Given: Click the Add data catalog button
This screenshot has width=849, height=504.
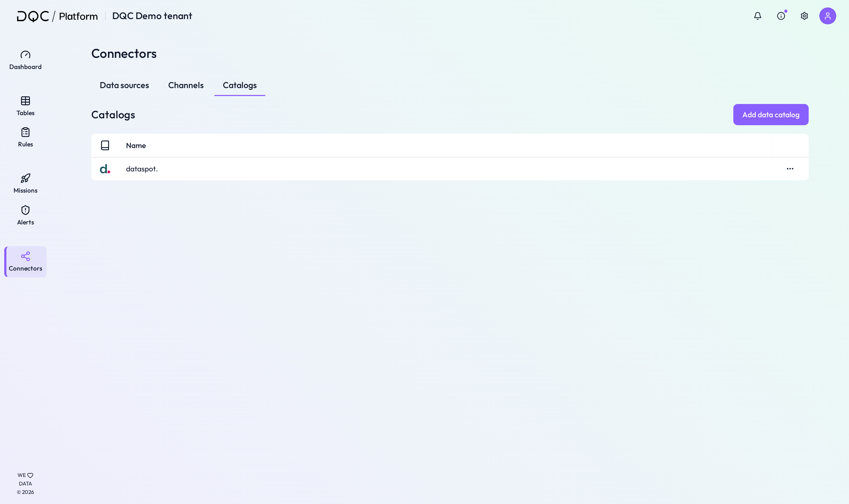Looking at the screenshot, I should point(771,115).
